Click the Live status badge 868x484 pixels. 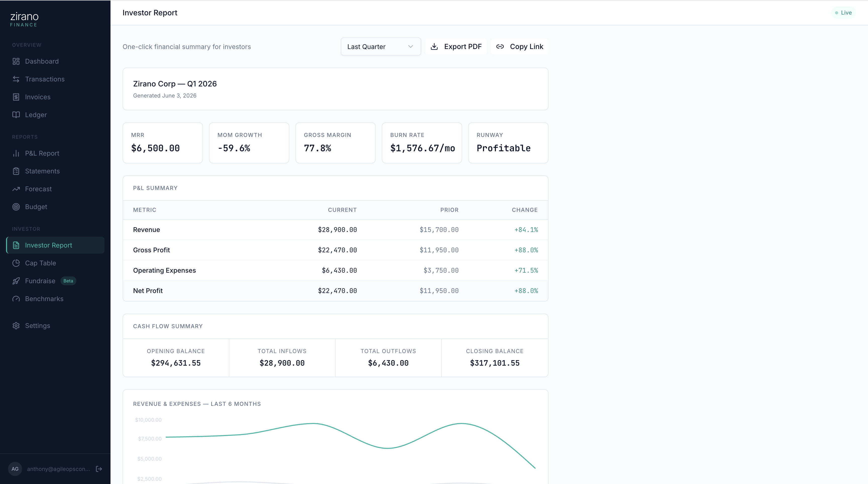coord(843,13)
